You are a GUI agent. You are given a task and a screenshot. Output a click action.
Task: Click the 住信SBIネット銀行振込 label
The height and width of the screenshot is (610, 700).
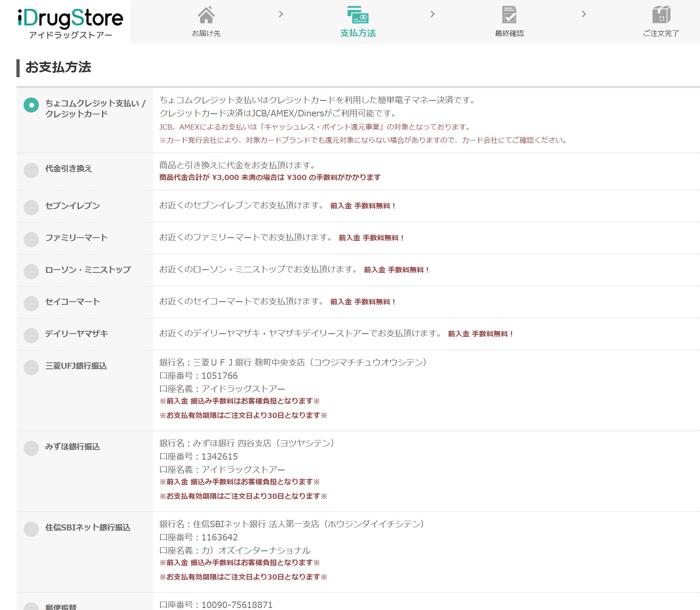coord(88,528)
